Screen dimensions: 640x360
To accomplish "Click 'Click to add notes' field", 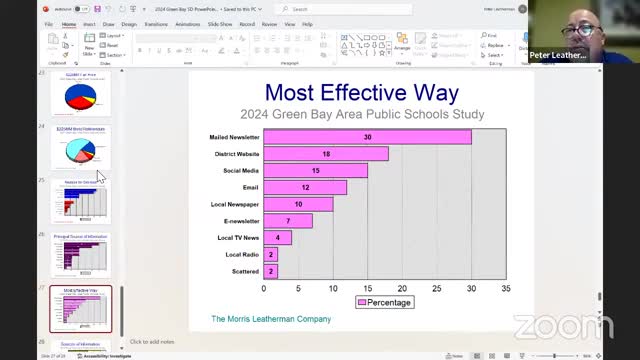I will [x=152, y=342].
